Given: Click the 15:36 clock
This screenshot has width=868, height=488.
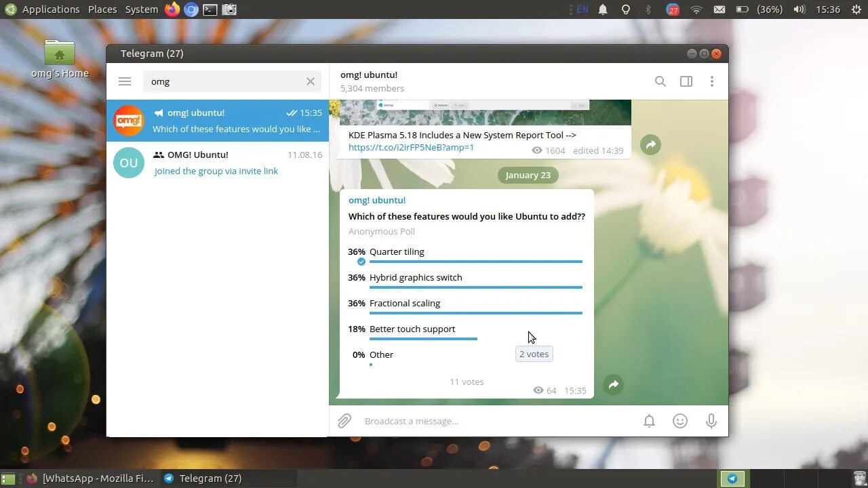Looking at the screenshot, I should click(828, 9).
